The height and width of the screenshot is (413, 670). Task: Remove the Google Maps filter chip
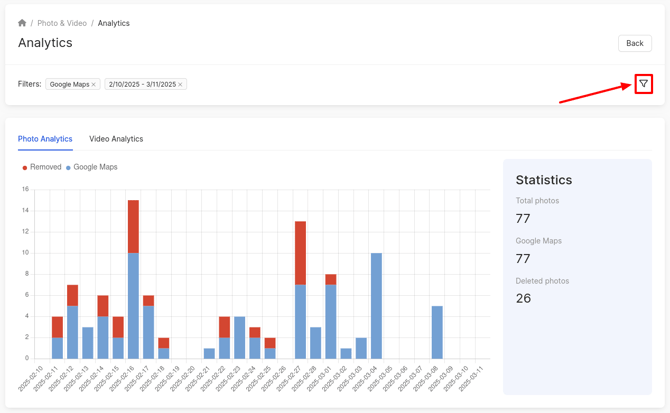[x=94, y=85]
